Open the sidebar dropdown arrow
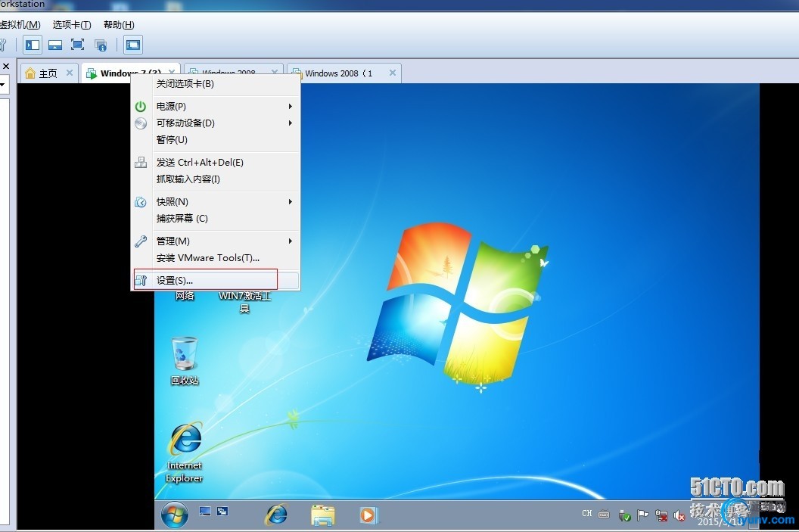This screenshot has width=799, height=532. tap(2, 84)
